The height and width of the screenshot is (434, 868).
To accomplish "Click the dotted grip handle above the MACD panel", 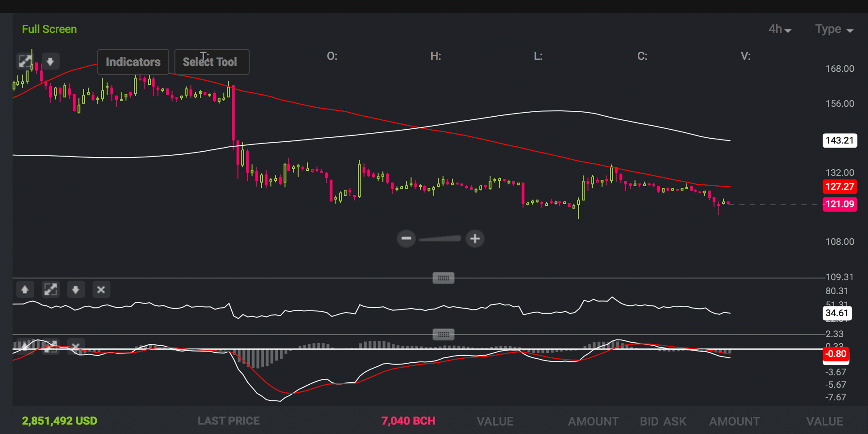I will (443, 334).
